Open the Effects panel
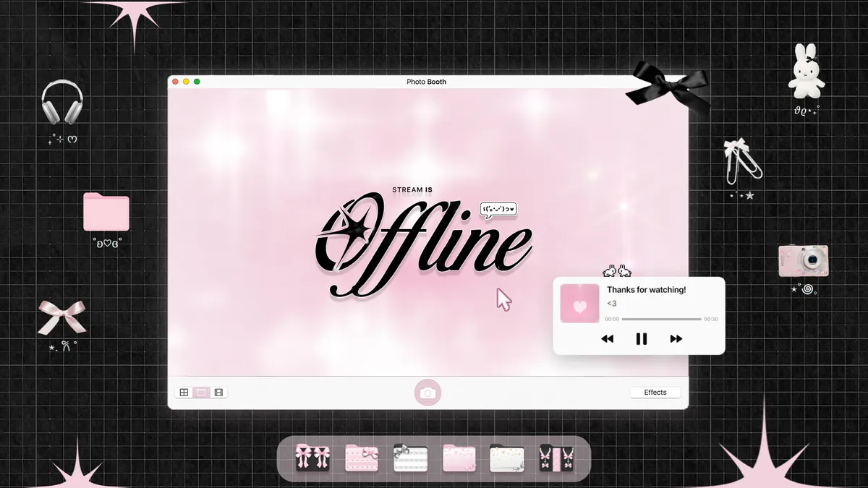 click(655, 393)
